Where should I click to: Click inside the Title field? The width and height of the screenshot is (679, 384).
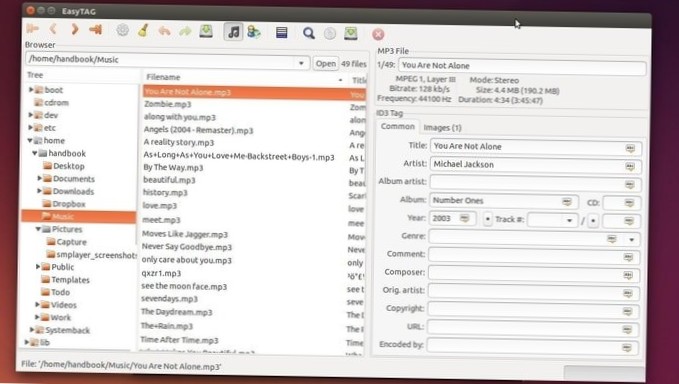tap(536, 148)
